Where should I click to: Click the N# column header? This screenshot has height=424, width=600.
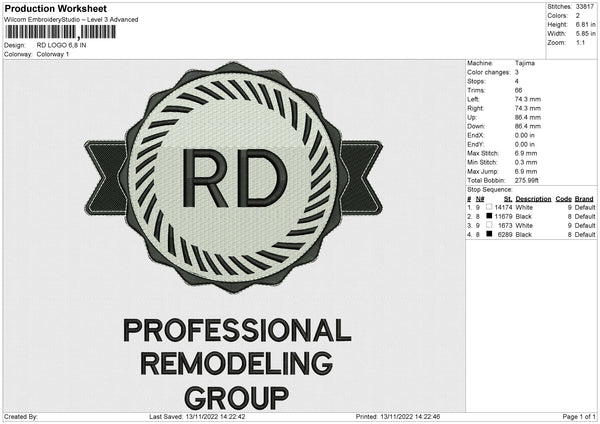coord(480,199)
